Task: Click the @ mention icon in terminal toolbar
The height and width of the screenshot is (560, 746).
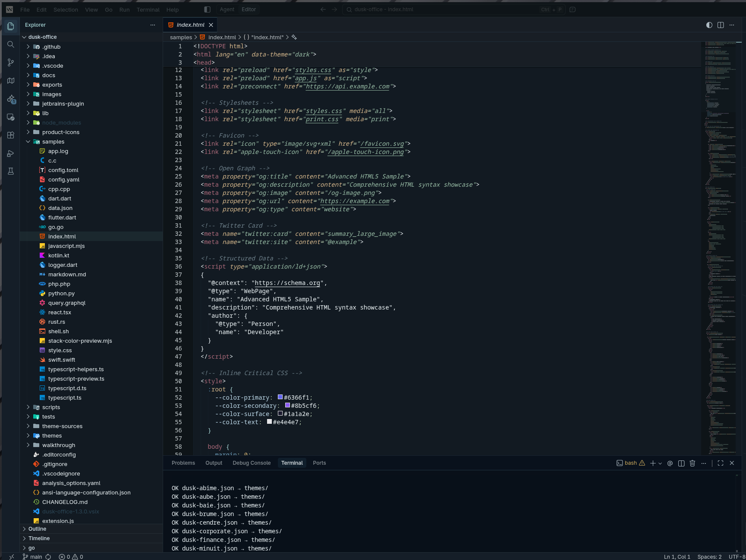Action: click(670, 463)
